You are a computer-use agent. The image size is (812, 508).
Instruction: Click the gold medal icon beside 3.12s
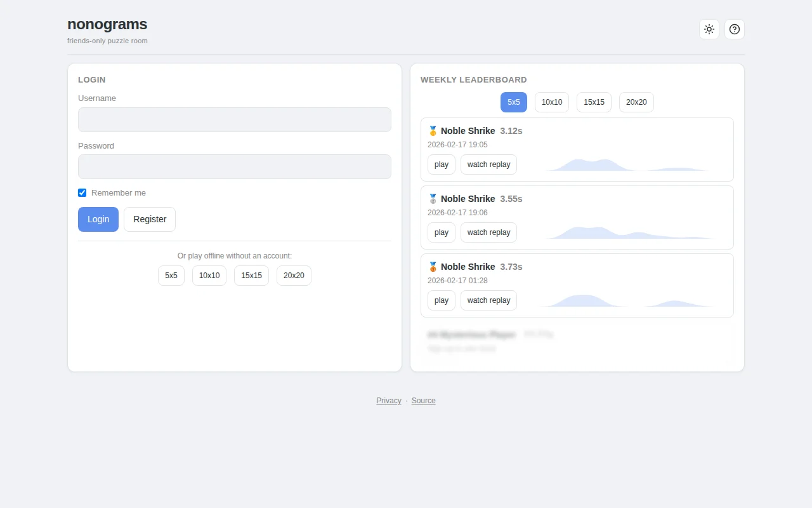click(x=433, y=131)
